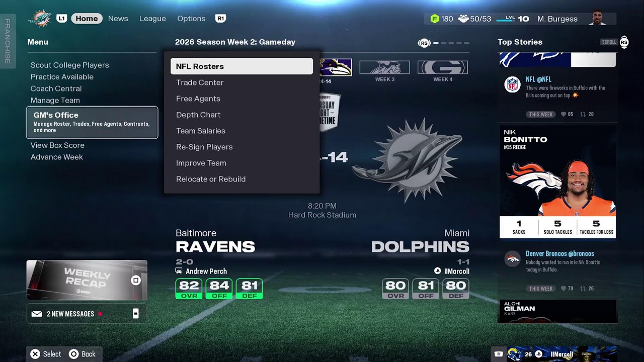644x362 pixels.
Task: Open 2 New Messages
Action: (x=87, y=314)
